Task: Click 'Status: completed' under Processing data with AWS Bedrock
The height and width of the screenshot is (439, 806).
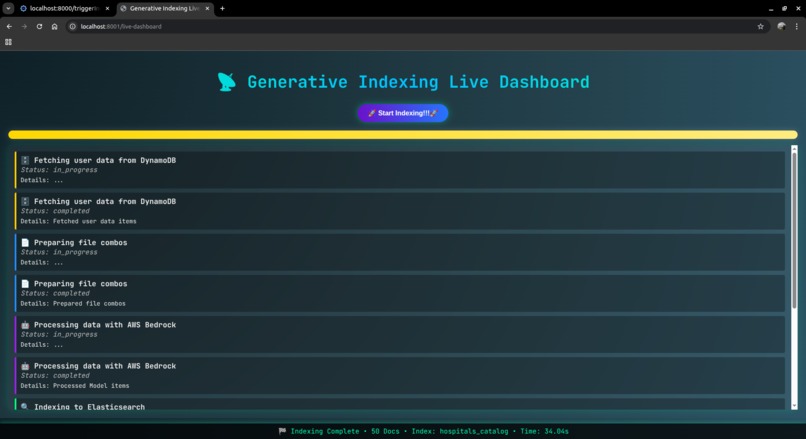Action: coord(55,376)
